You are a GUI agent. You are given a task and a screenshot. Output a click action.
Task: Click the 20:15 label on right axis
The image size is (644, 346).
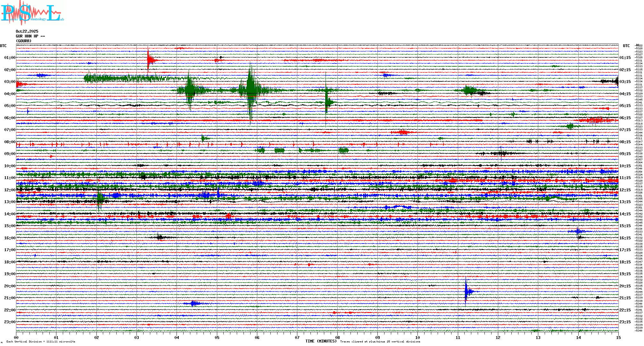click(x=625, y=286)
